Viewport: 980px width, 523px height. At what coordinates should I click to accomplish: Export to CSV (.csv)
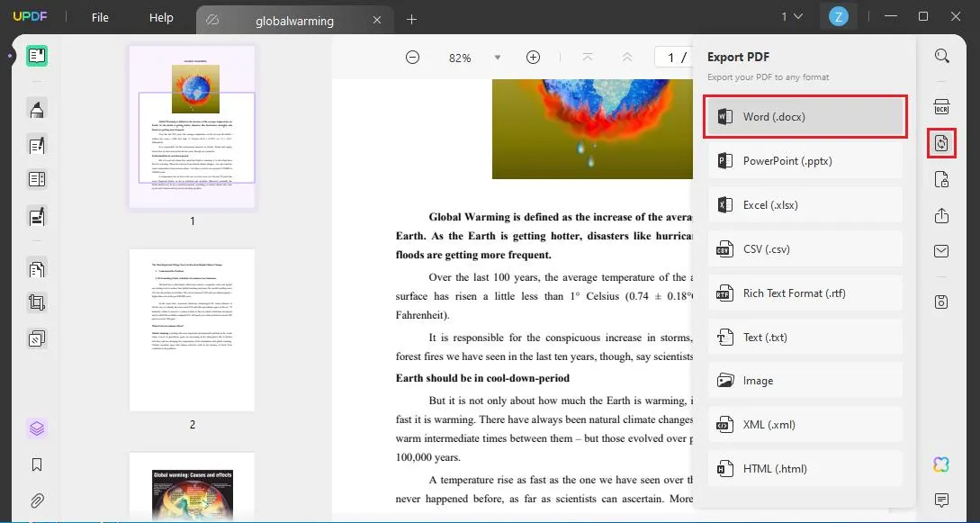(805, 248)
